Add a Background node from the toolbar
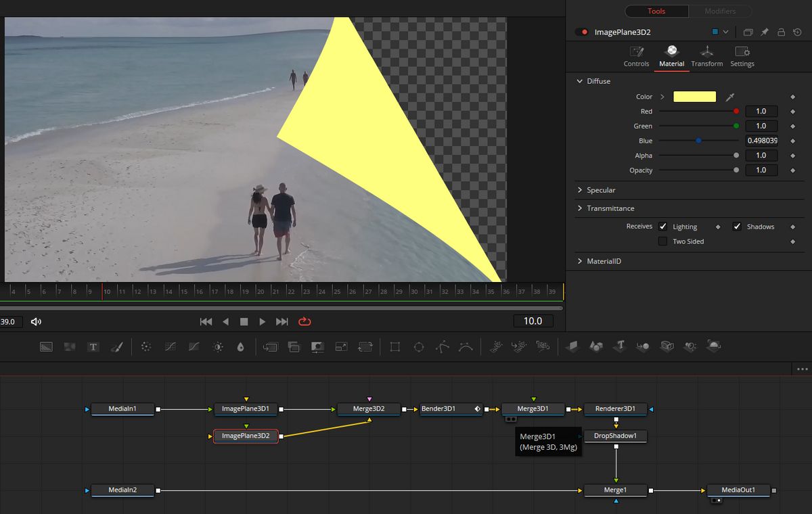The height and width of the screenshot is (514, 812). point(45,346)
